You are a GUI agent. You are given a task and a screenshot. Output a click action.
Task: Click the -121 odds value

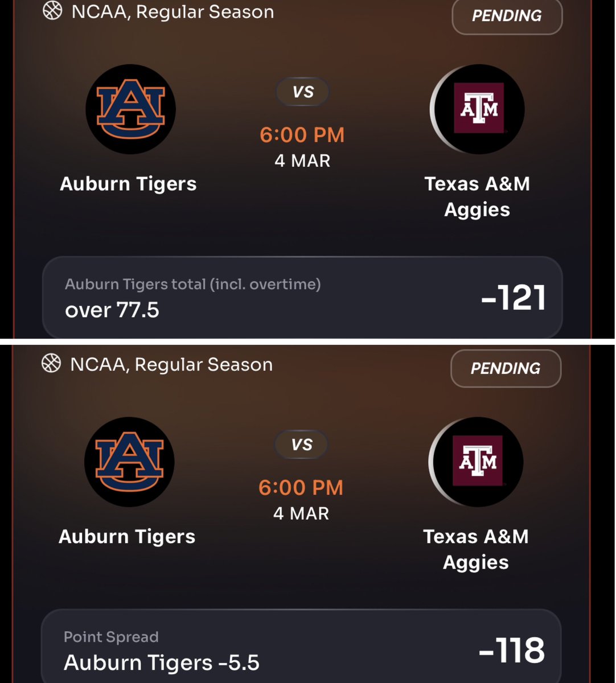(514, 298)
